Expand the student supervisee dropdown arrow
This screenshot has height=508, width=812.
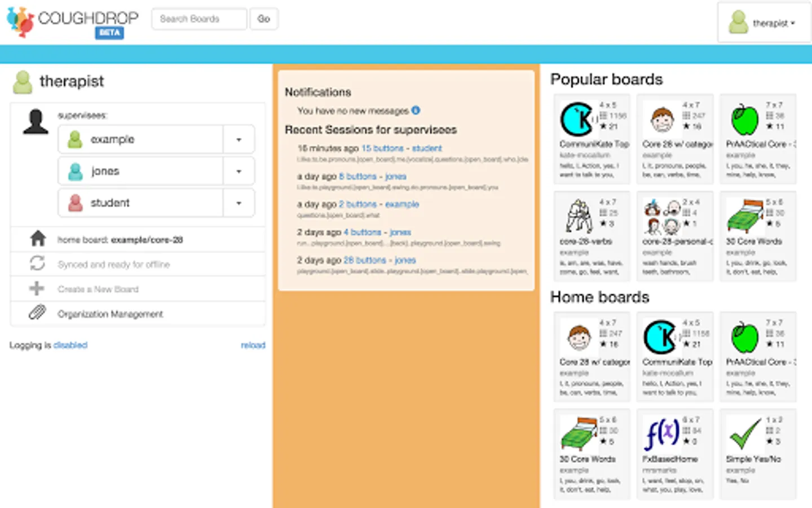pyautogui.click(x=239, y=203)
